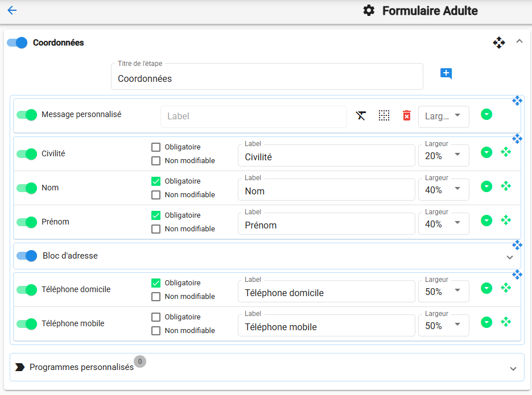Screen dimensions: 532x395
Task: Open Largeur dropdown for Téléphone domicile
Action: 443,292
